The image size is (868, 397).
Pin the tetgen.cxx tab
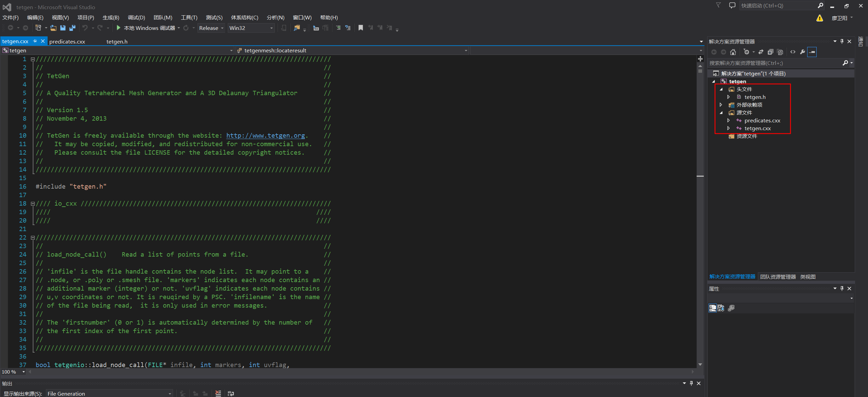(35, 41)
